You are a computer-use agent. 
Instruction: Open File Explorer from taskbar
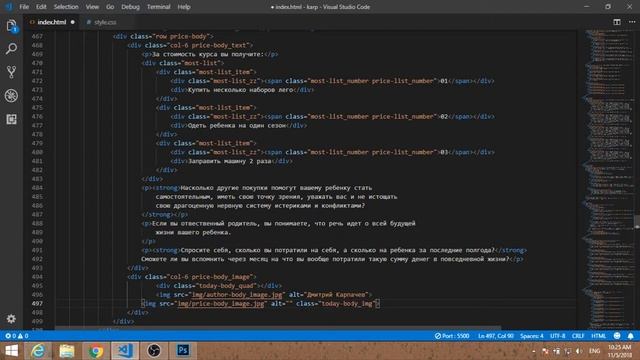(x=67, y=351)
